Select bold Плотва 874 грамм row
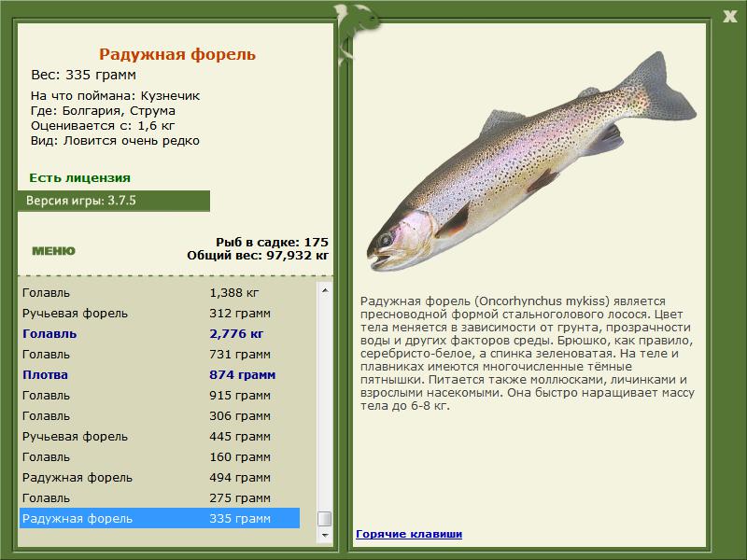 click(160, 375)
